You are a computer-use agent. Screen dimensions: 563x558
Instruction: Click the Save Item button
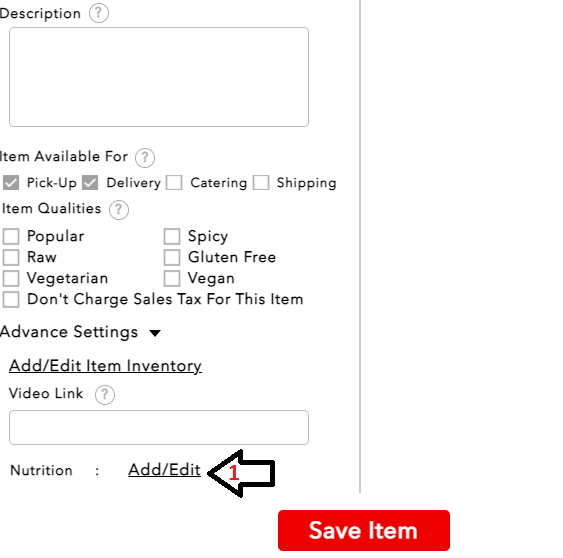click(x=364, y=530)
